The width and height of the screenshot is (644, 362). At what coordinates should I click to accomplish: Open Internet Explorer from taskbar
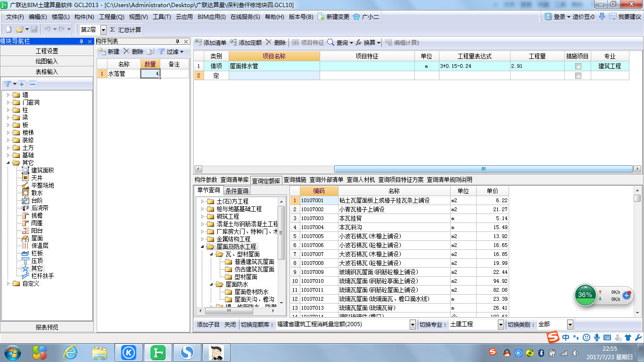71,352
